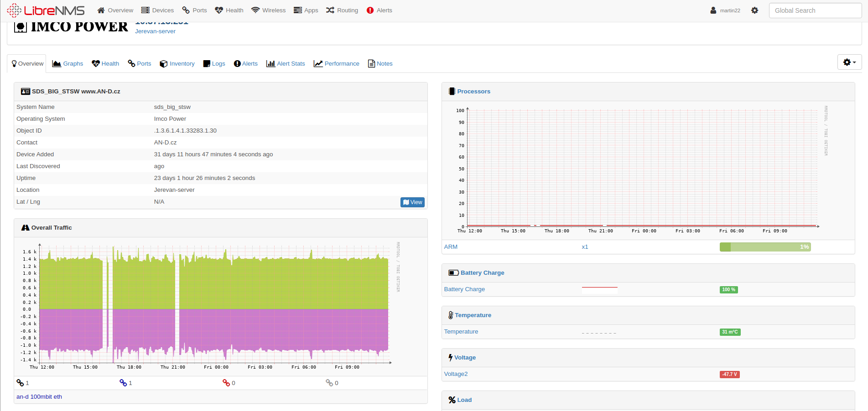The height and width of the screenshot is (411, 868).
Task: Click the Ports tab link icon
Action: [131, 63]
